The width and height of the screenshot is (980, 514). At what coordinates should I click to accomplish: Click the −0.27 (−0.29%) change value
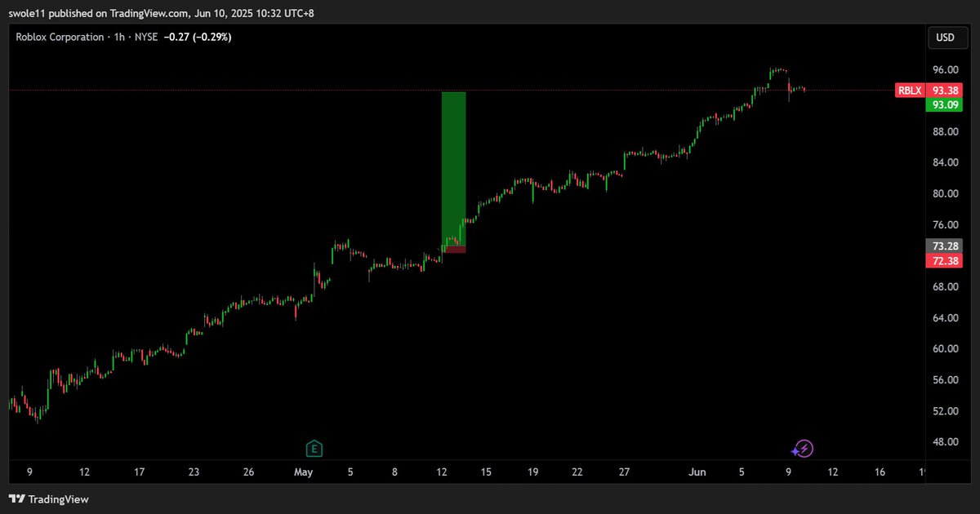tap(198, 37)
